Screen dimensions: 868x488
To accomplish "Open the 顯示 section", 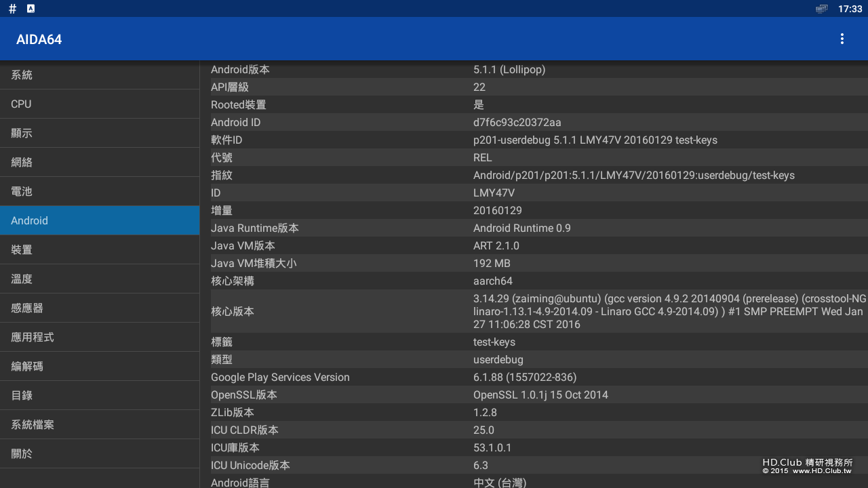I will [100, 133].
